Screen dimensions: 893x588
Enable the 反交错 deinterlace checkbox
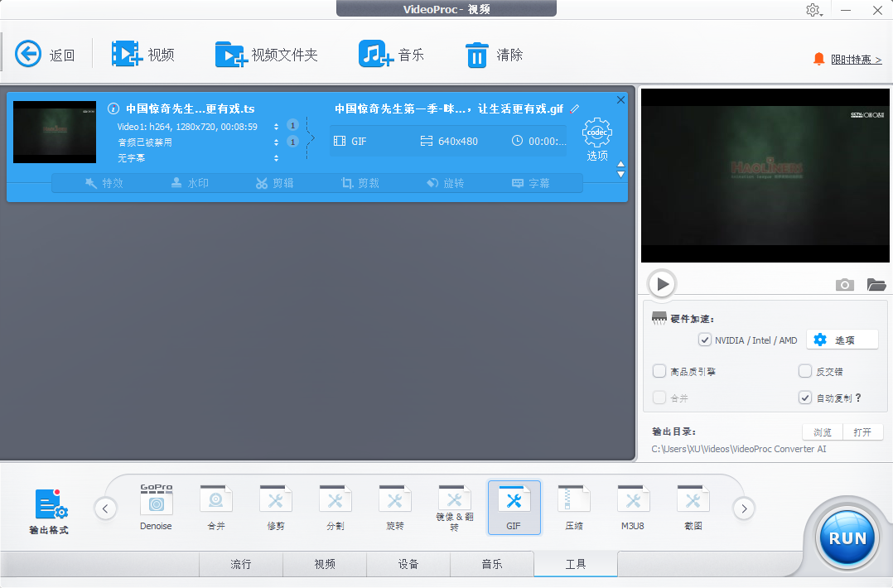pos(804,371)
